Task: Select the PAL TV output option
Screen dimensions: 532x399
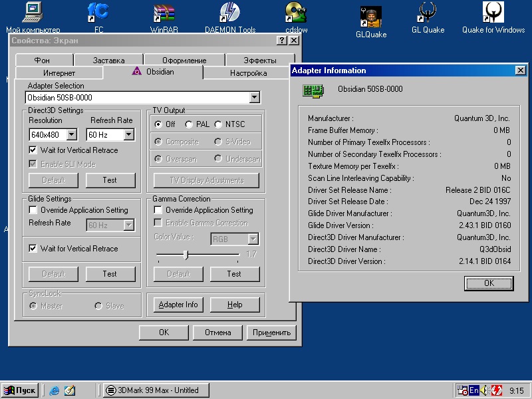Action: [190, 124]
